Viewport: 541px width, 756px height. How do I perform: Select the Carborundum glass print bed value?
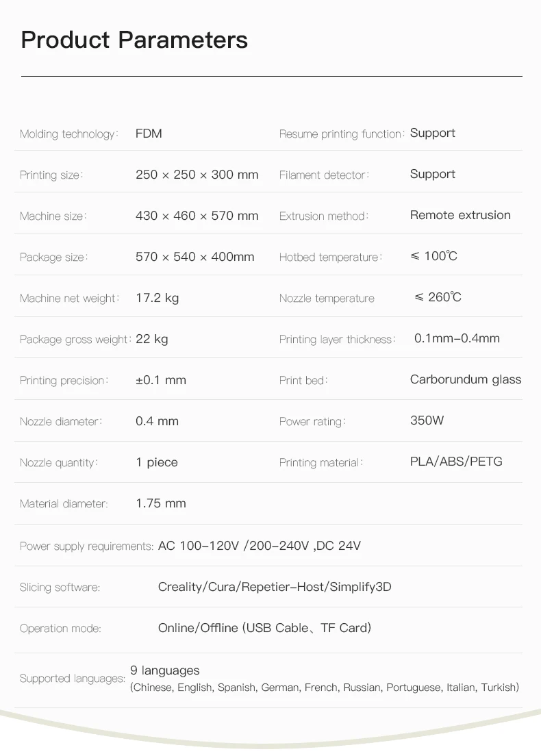(x=466, y=379)
